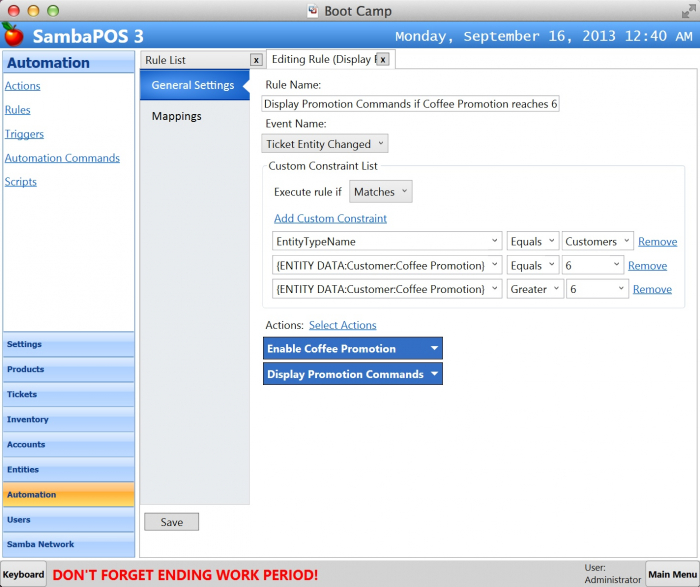Open the Execute rule if Matches dropdown

(380, 192)
